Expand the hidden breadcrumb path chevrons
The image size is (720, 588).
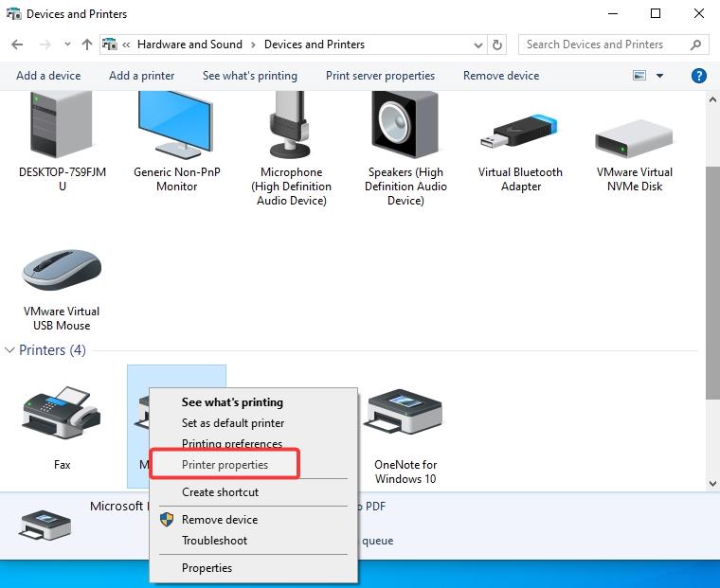126,45
